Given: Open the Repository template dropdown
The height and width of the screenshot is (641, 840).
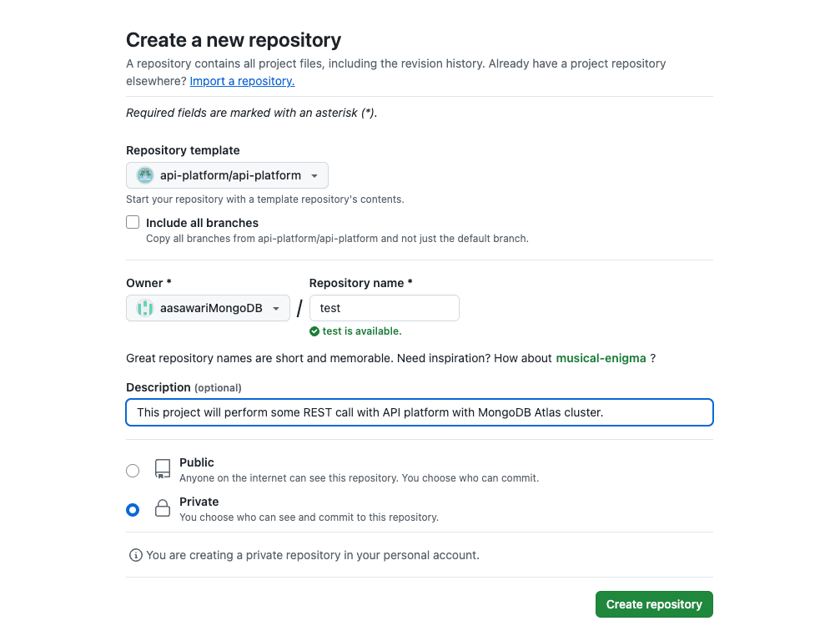Looking at the screenshot, I should 227,175.
